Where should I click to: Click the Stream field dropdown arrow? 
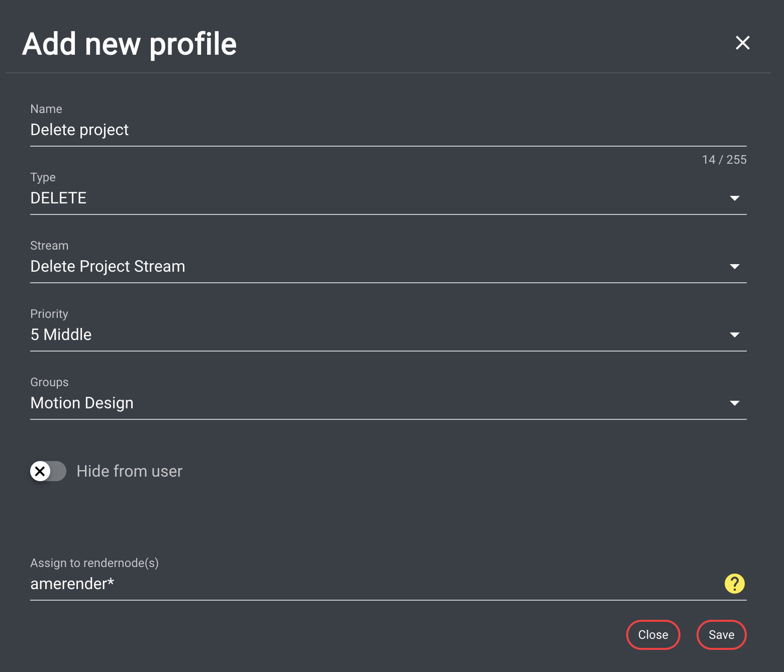(734, 267)
